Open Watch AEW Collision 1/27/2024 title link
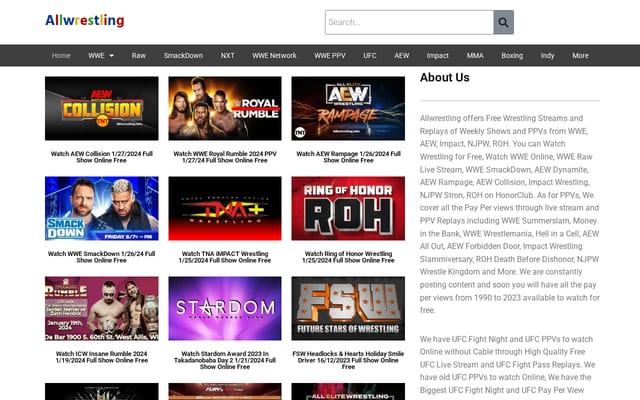640x400 pixels. (102, 157)
